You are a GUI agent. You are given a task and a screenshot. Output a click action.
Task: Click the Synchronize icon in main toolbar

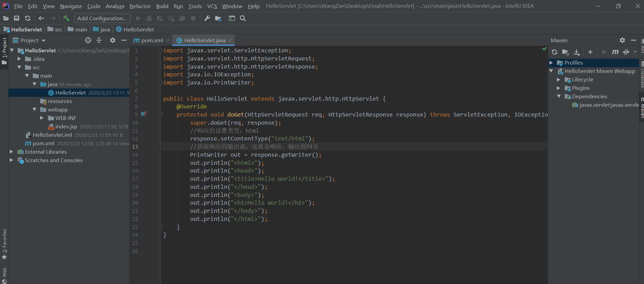(x=28, y=18)
